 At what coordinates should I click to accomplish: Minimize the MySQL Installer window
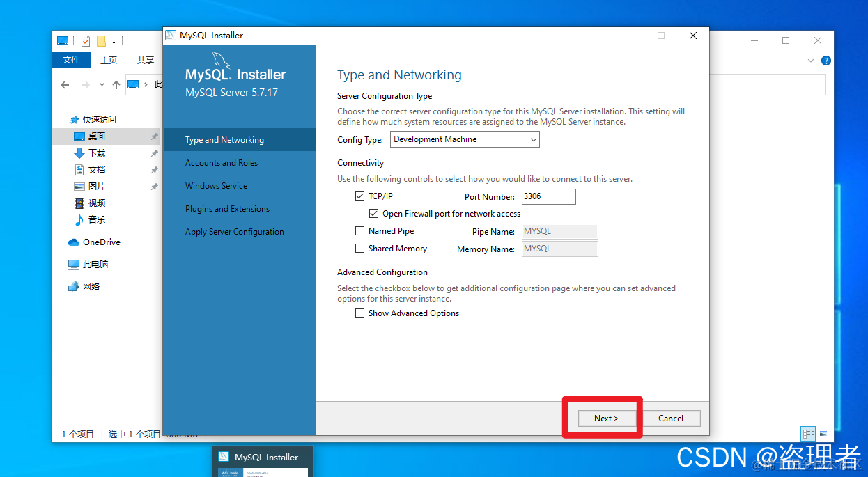coord(629,36)
